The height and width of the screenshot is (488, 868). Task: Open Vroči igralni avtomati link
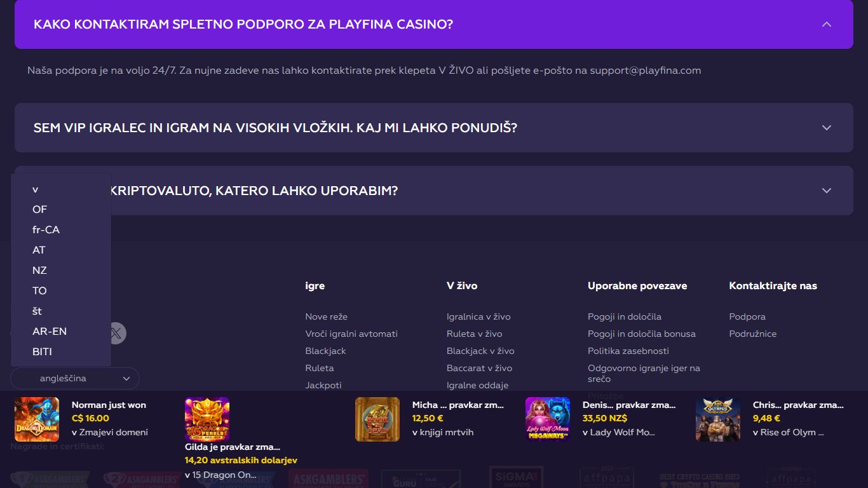pos(351,334)
